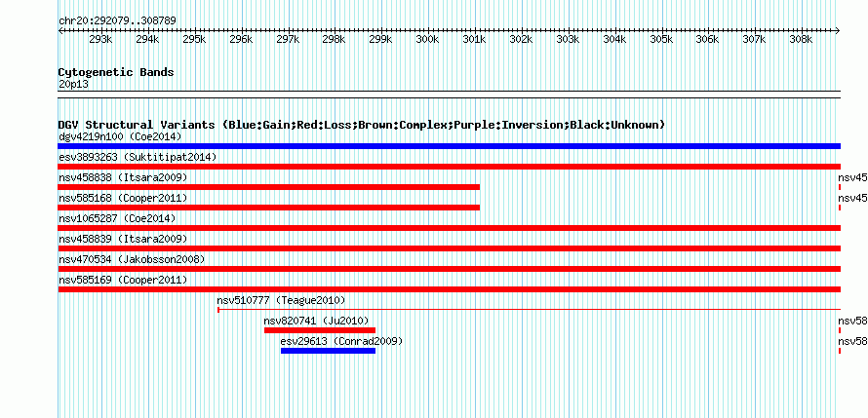
Task: Click the 294k ruler tick label
Action: [x=147, y=40]
